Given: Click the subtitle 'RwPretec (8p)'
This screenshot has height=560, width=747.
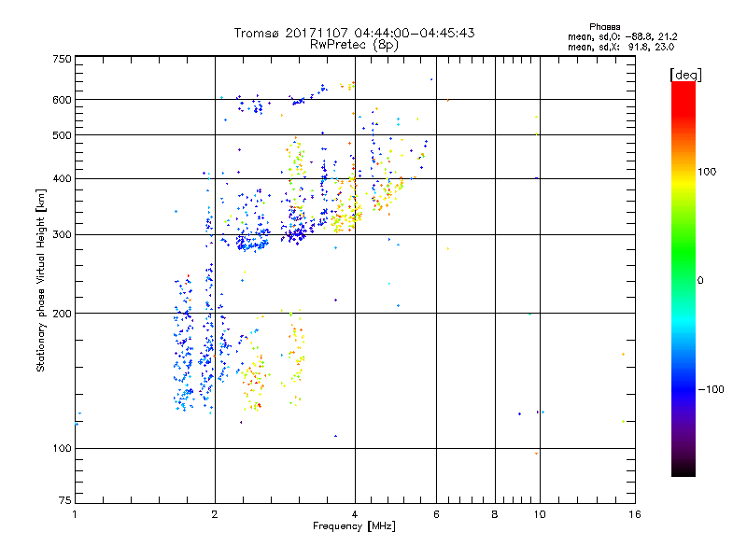Looking at the screenshot, I should (354, 45).
